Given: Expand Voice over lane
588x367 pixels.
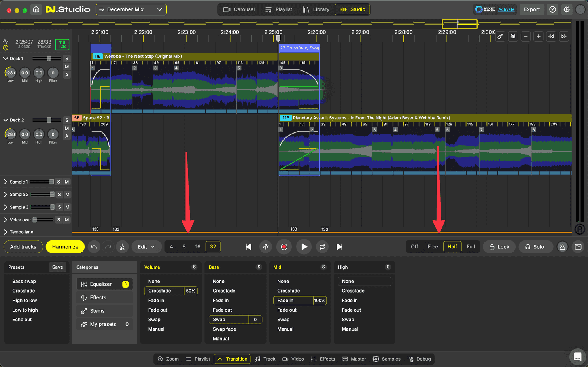Looking at the screenshot, I should 6,220.
